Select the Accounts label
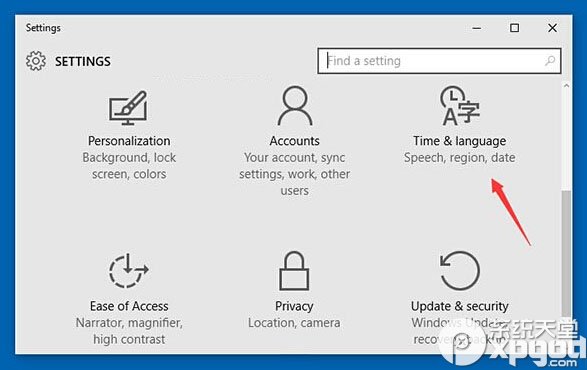 click(x=295, y=141)
